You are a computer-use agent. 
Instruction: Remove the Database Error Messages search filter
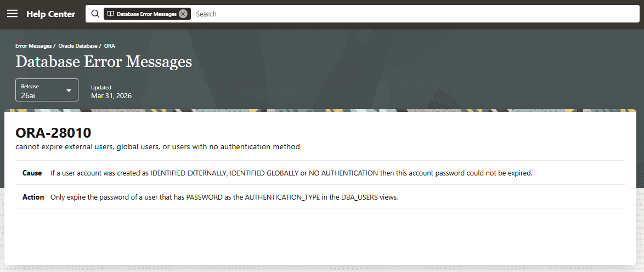(x=183, y=14)
